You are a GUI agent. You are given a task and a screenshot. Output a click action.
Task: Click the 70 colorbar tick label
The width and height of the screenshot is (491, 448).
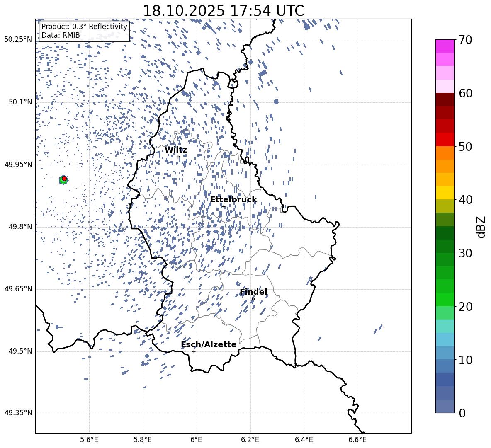pyautogui.click(x=465, y=40)
